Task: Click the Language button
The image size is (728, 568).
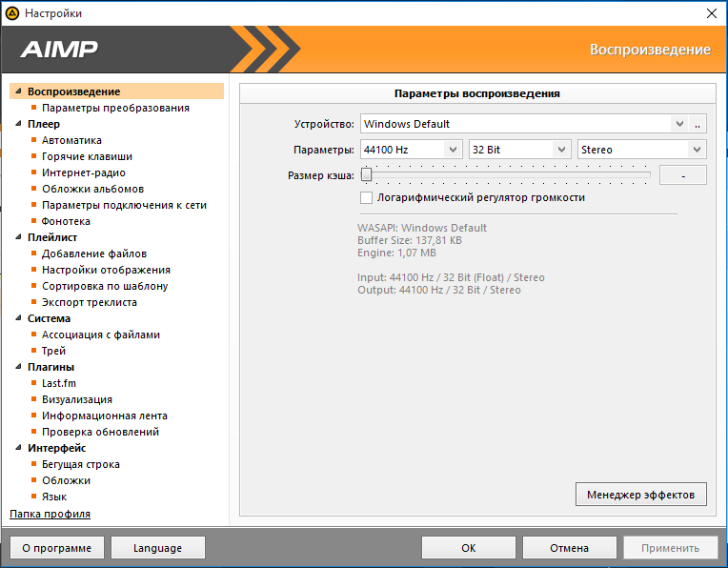Action: click(158, 548)
